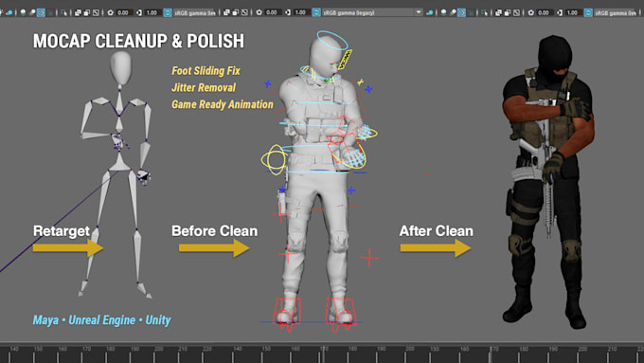Screen dimensions: 644x363
Task: Click the "Game Ready Animation" text
Action: click(x=223, y=104)
